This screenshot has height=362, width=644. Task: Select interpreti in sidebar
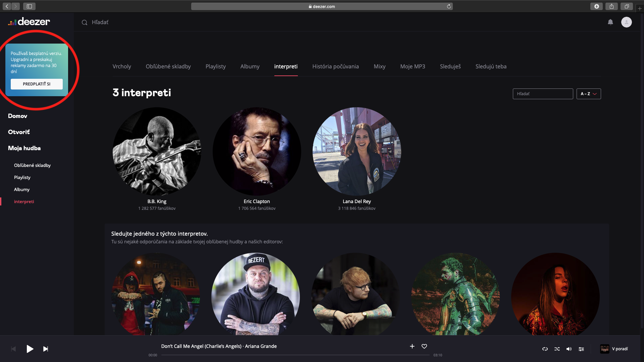(x=24, y=201)
